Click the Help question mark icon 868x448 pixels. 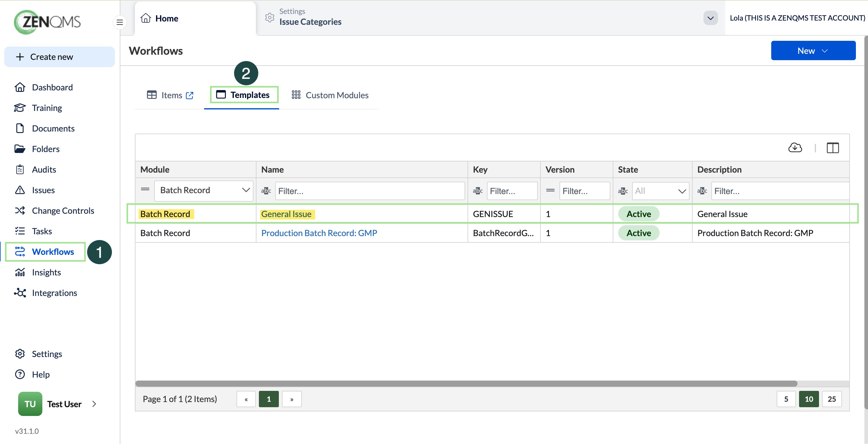20,375
